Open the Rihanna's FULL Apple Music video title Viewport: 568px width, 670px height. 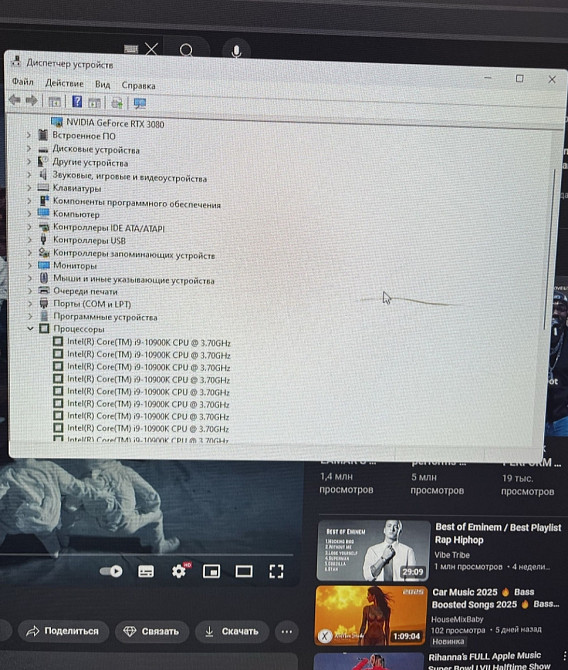click(489, 661)
